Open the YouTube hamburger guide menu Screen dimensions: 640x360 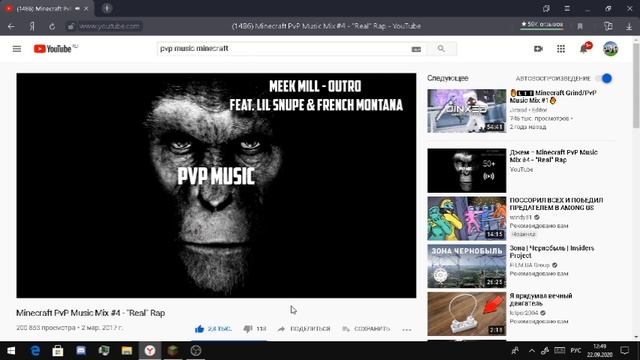17,49
